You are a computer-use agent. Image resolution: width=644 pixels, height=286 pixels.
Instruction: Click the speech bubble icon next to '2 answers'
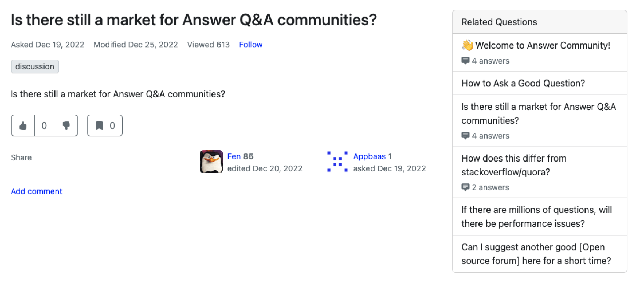click(x=466, y=187)
